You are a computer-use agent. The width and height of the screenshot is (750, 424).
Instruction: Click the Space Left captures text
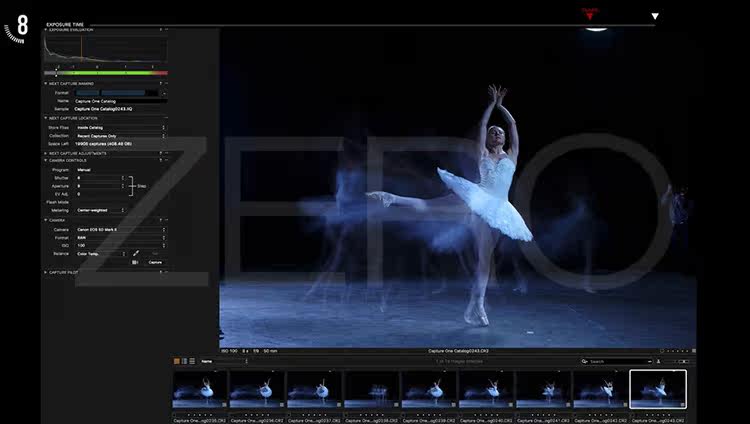click(103, 144)
